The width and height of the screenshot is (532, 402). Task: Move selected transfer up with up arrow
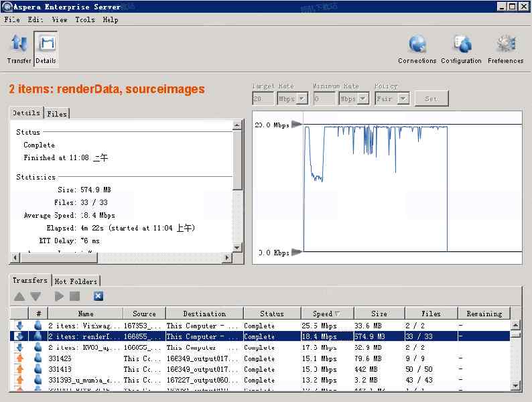(19, 296)
